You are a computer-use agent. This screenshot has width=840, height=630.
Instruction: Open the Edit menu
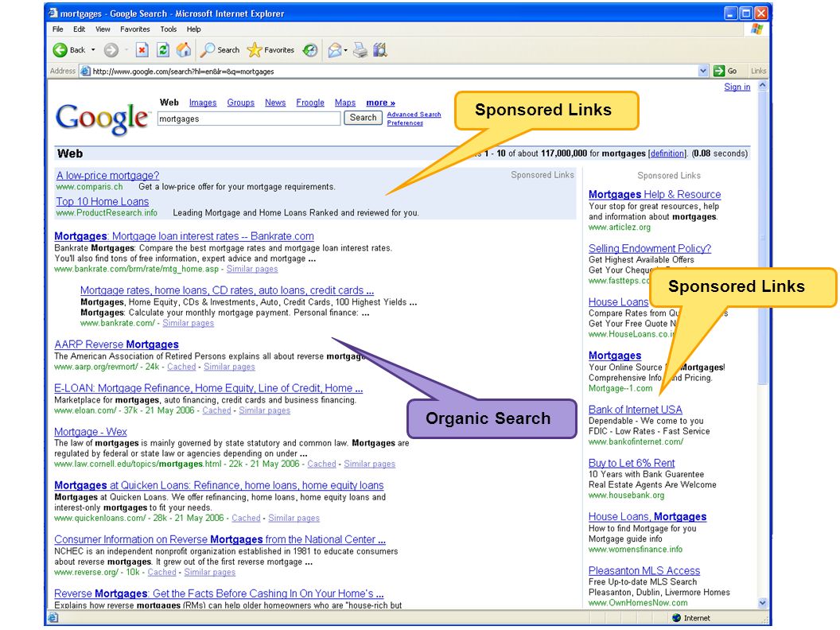80,29
